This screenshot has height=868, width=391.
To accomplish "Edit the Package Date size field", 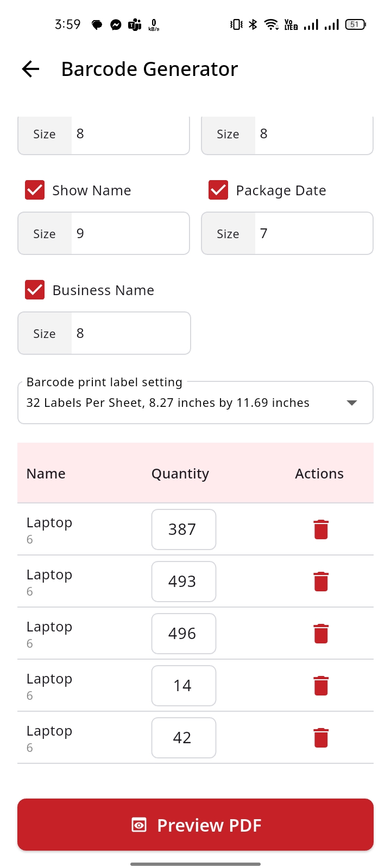I will tap(313, 233).
